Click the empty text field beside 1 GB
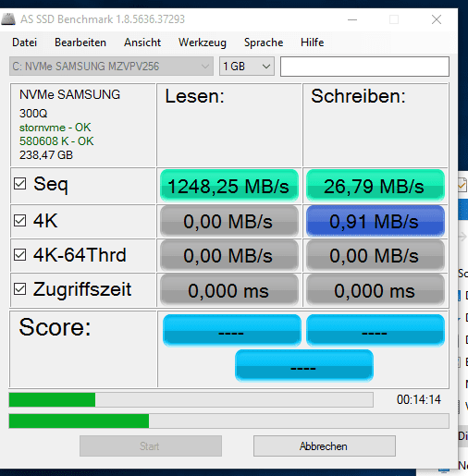This screenshot has height=476, width=468. (x=364, y=67)
